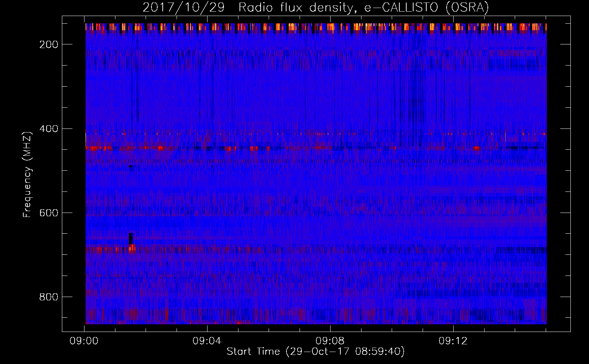Viewport: 589px width, 364px height.
Task: Click the plot title mentioning e-CALLISTO (OSRA)
Action: (x=316, y=7)
